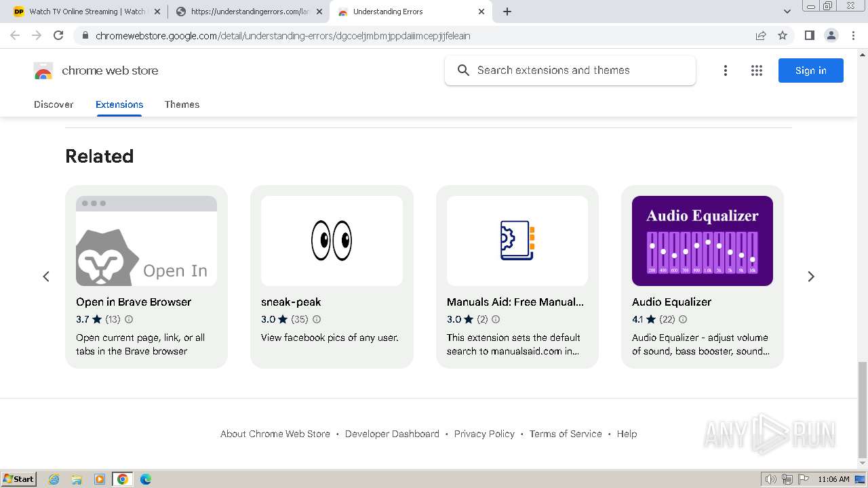Switch to the Discover tab

[x=54, y=104]
